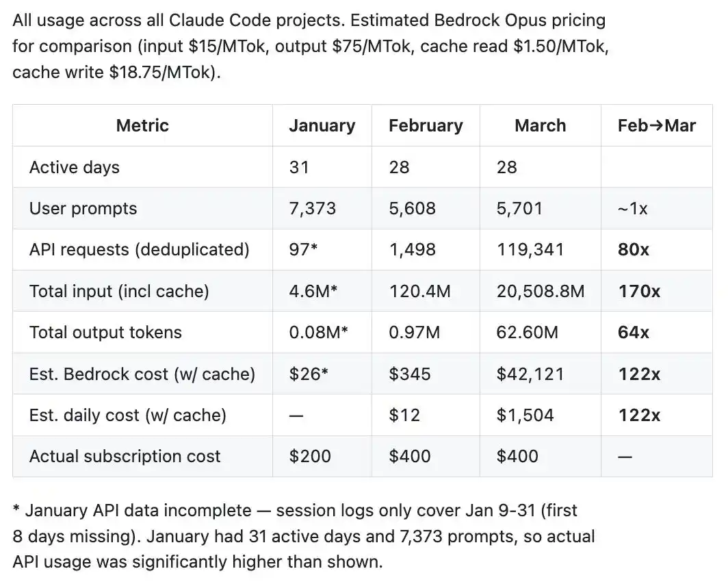Click the API requests (deduplicated) label

140,250
